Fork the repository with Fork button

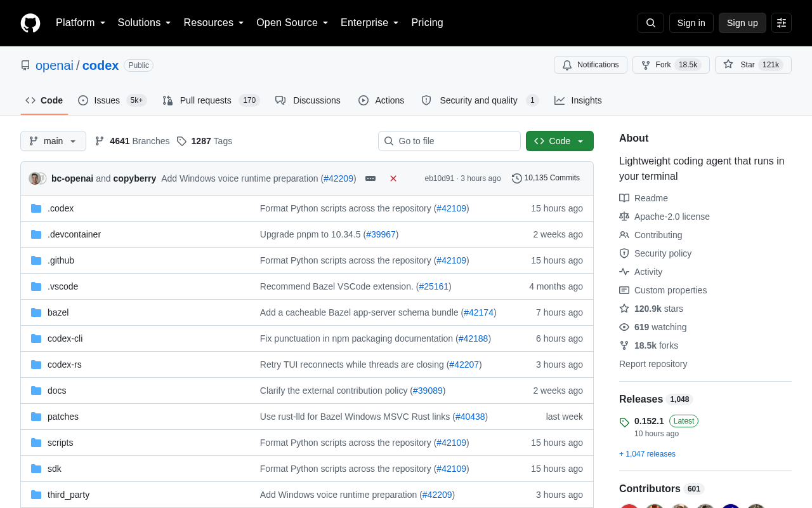[x=671, y=65]
